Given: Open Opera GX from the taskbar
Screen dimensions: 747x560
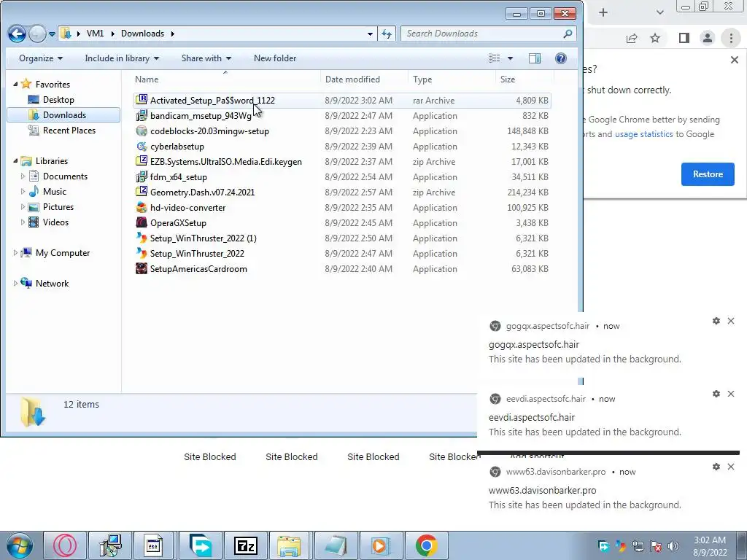Looking at the screenshot, I should click(65, 545).
